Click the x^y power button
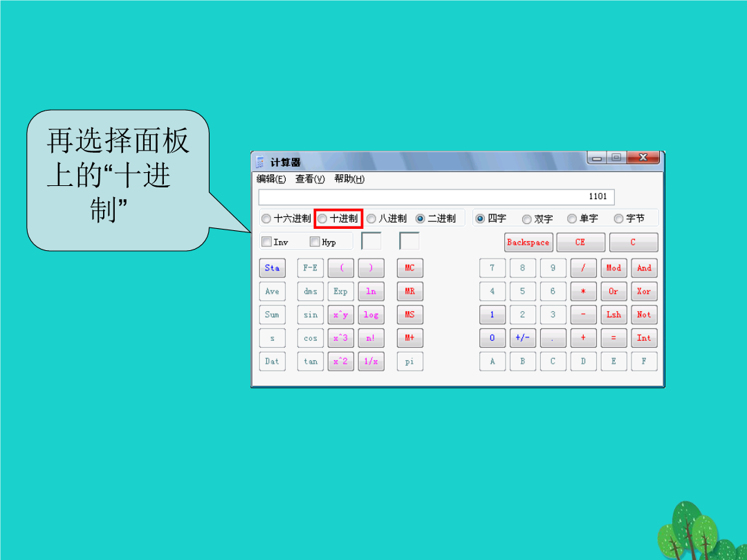This screenshot has height=560, width=747. (x=341, y=315)
